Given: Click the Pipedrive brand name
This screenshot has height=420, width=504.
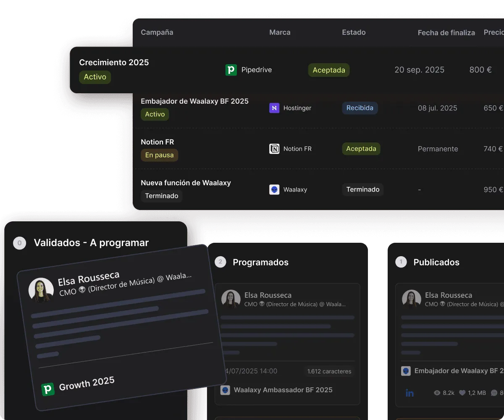Looking at the screenshot, I should tap(257, 70).
